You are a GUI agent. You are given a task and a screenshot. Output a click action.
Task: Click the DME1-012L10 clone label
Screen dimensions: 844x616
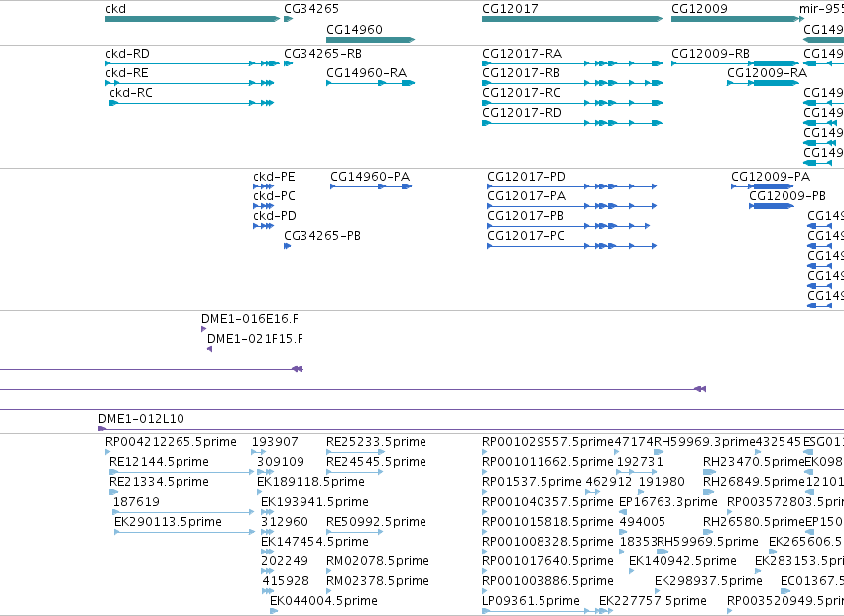[x=141, y=419]
